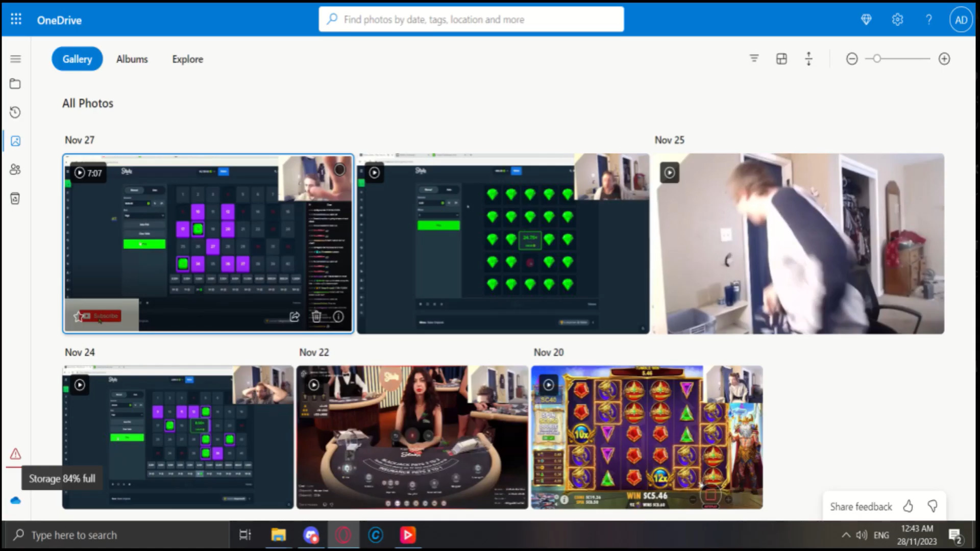Screen dimensions: 980x551
Task: Open My files folder in sidebar
Action: pos(15,84)
